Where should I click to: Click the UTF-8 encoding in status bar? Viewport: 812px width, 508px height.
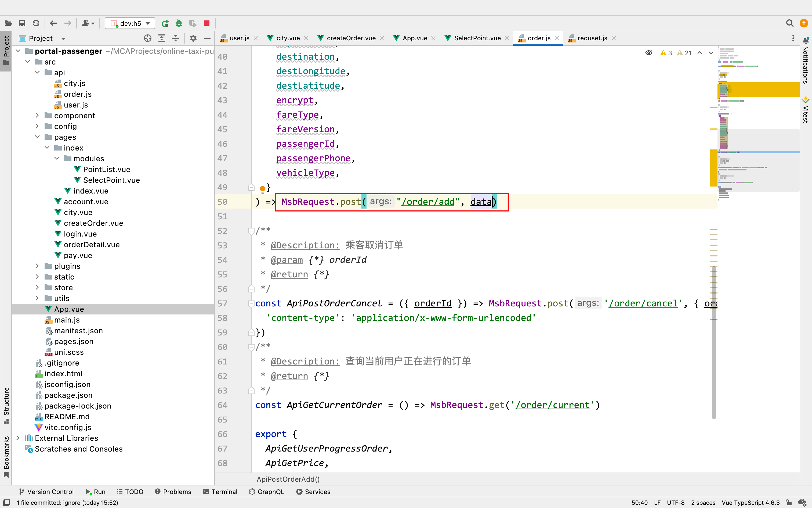click(x=675, y=503)
